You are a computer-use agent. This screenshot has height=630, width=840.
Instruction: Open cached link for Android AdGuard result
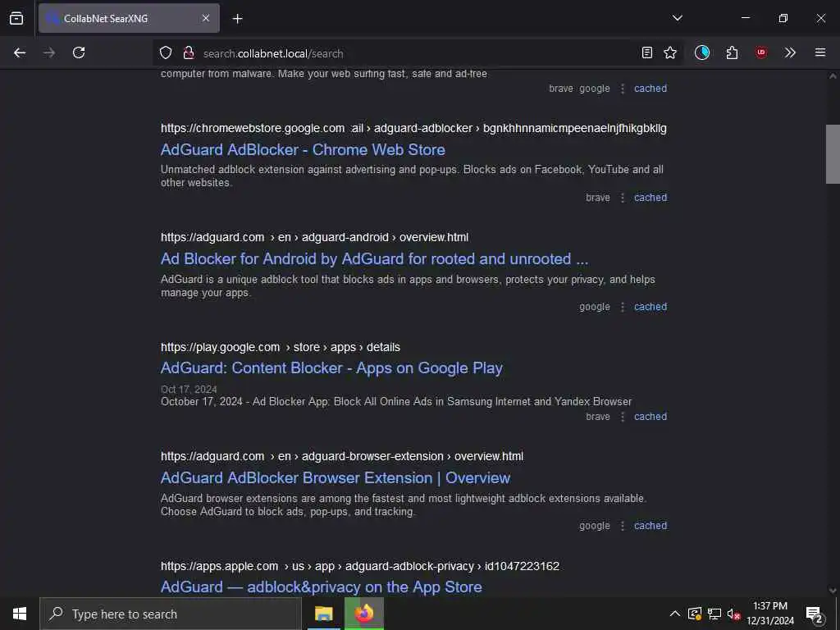click(651, 307)
